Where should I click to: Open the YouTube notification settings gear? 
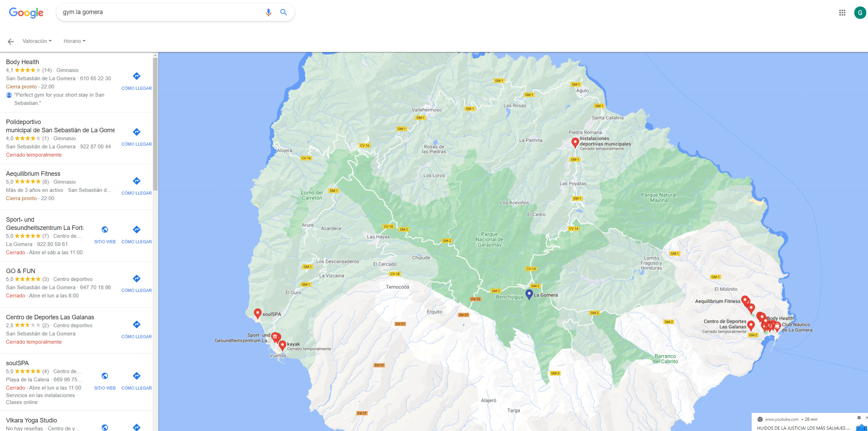[859, 418]
